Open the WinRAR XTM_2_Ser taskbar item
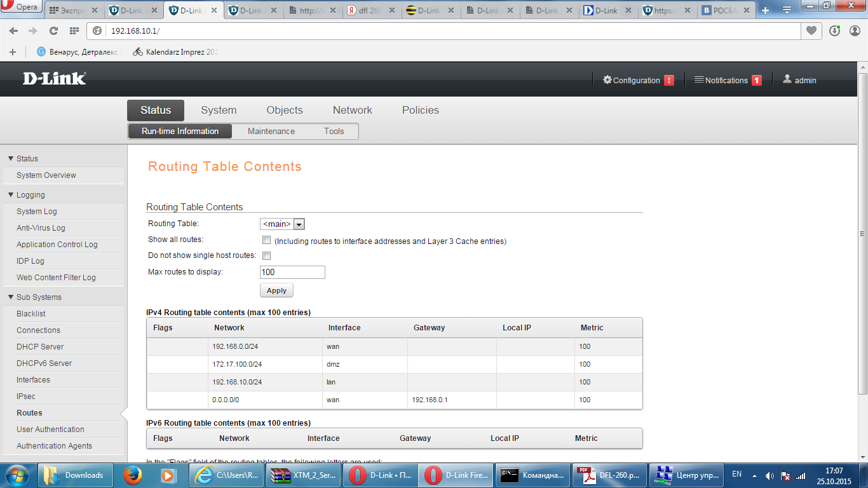 click(x=302, y=475)
